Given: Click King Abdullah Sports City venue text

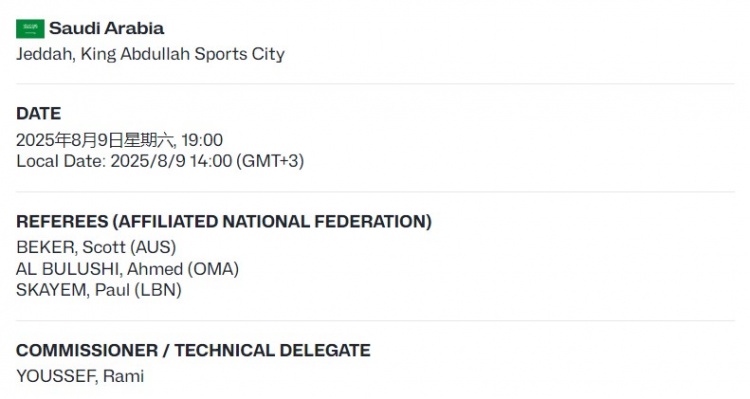Looking at the screenshot, I should 183,54.
